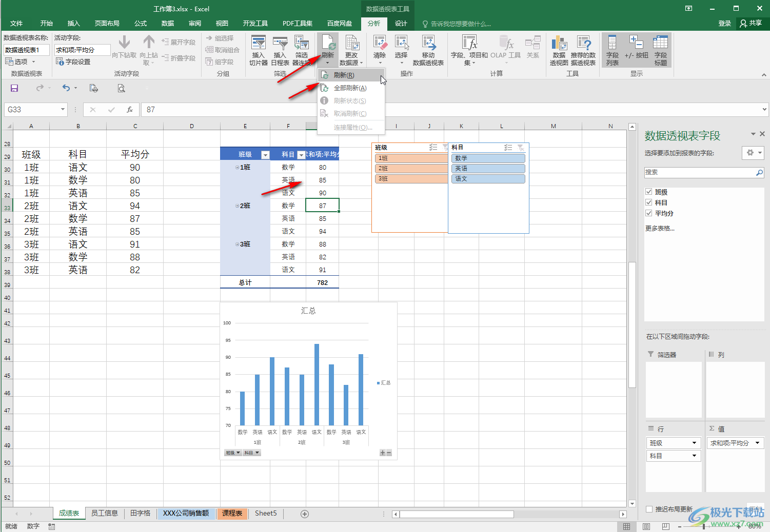Clear filter on 科目 slicer
This screenshot has width=770, height=532.
521,148
